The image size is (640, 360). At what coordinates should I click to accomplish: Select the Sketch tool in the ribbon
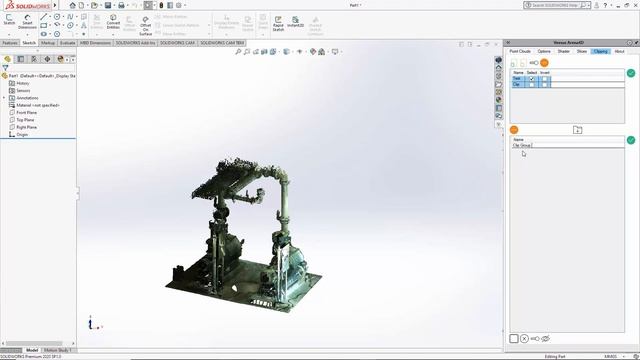(9, 20)
